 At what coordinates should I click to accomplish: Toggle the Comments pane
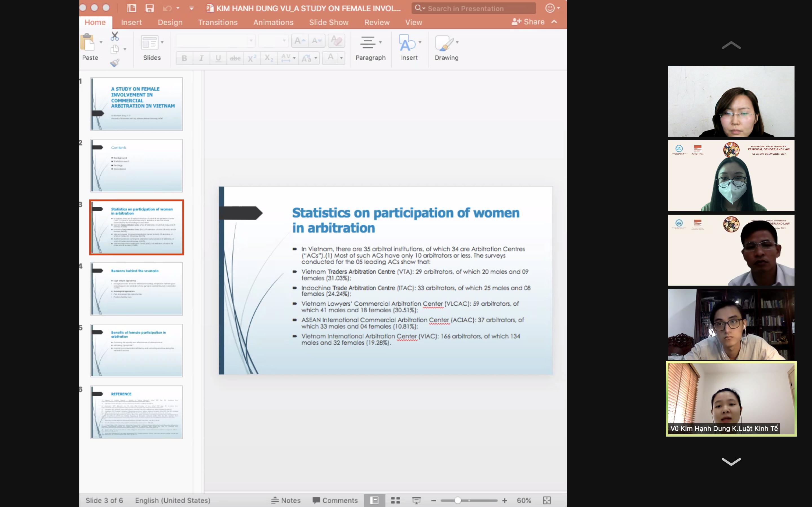point(335,500)
